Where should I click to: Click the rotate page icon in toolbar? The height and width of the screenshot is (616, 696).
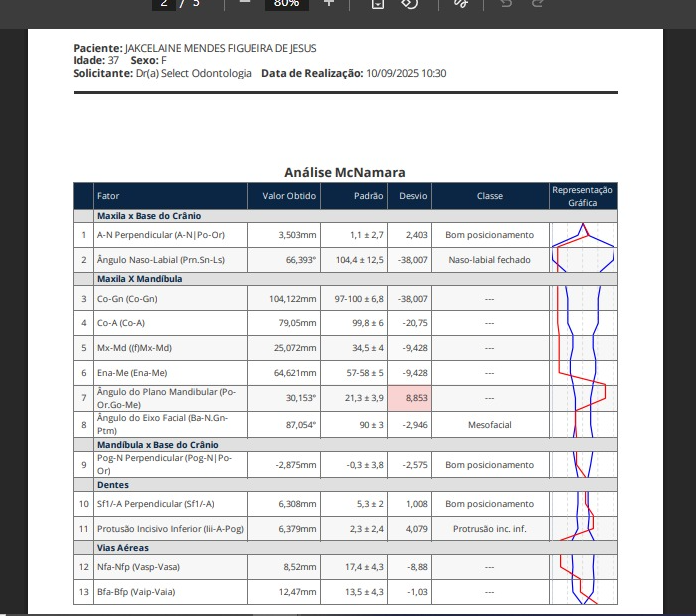[x=409, y=3]
